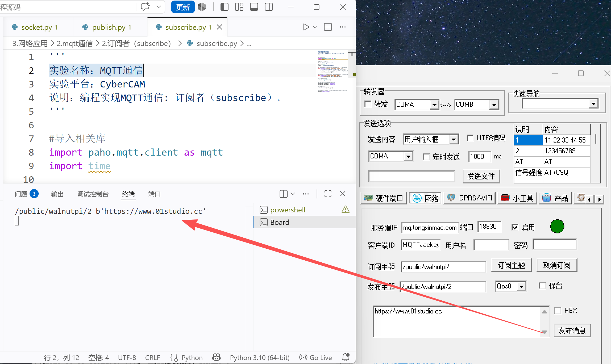Click the 取消订阅 unsubscribe button

point(557,265)
